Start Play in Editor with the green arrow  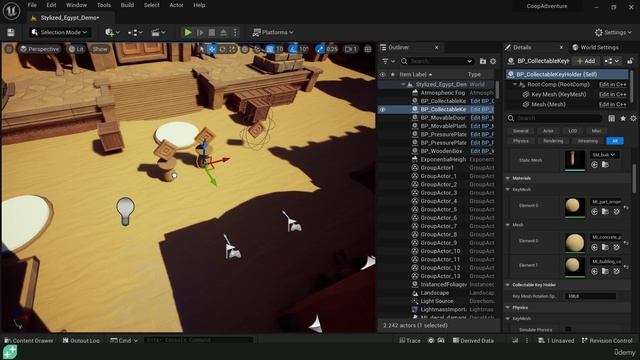click(188, 32)
